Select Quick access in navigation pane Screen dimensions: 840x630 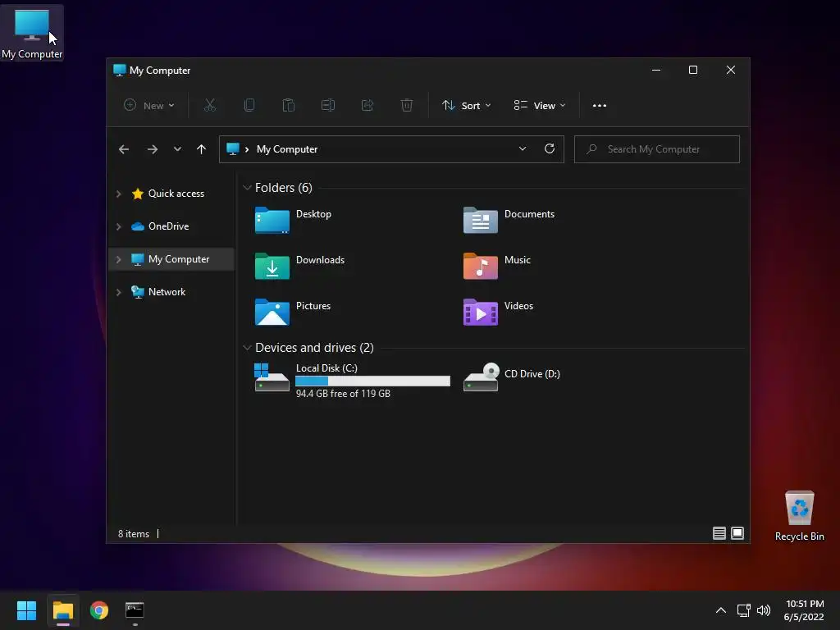tap(176, 194)
